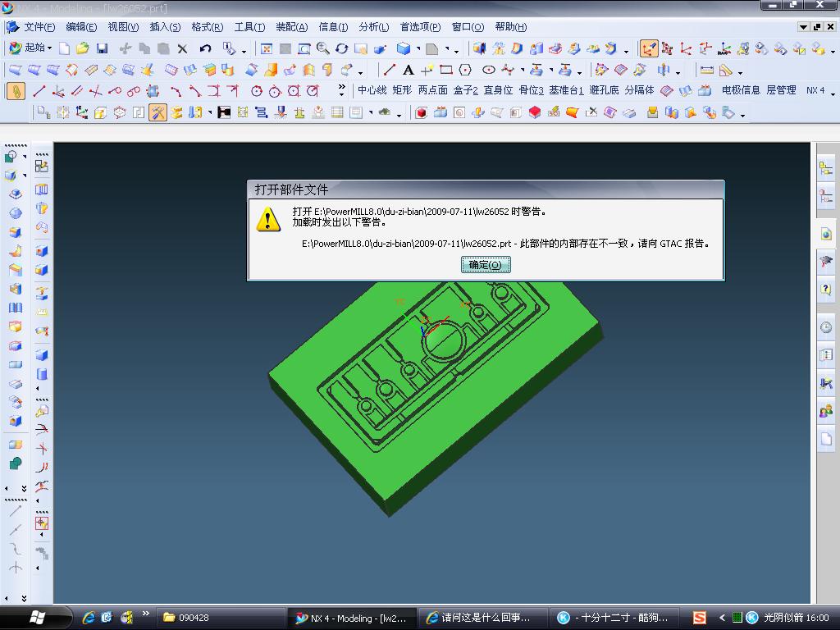The image size is (840, 630).
Task: Toggle the highlighted hammer-and-wrench tool icon
Action: coord(157,112)
